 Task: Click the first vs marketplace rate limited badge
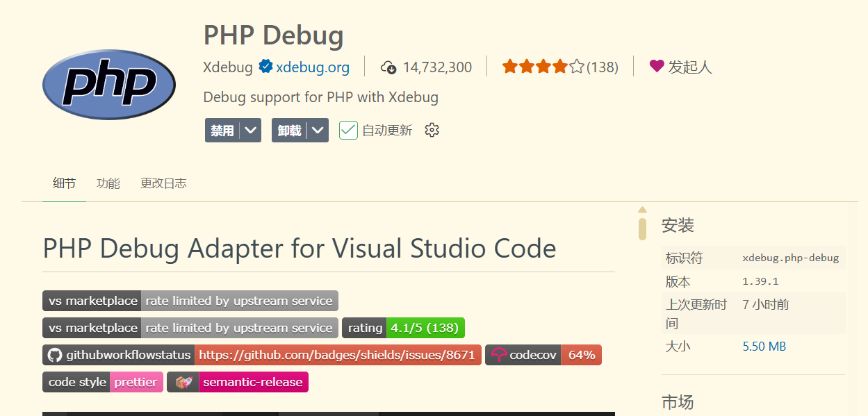[x=190, y=301]
